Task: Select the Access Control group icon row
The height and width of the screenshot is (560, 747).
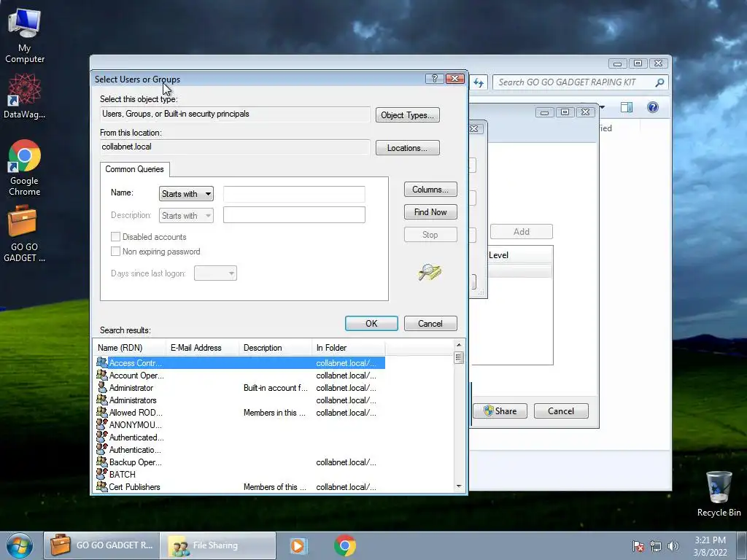Action: (x=240, y=363)
